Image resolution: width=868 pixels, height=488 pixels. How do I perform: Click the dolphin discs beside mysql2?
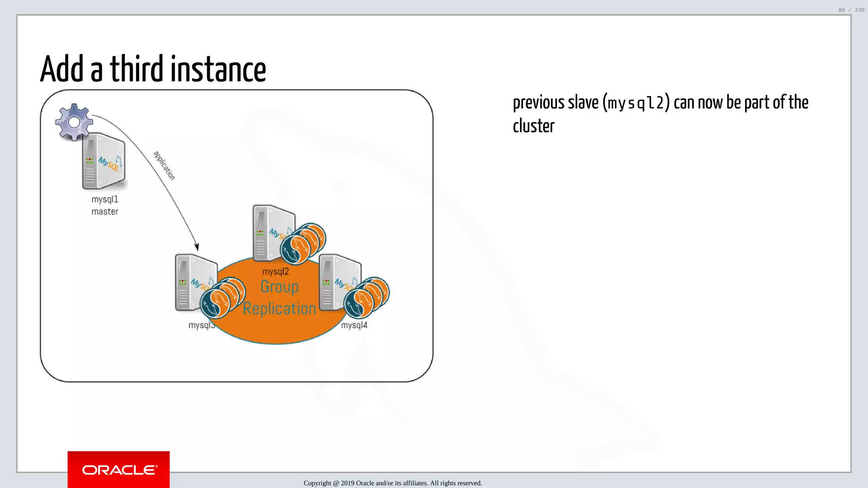(x=303, y=244)
